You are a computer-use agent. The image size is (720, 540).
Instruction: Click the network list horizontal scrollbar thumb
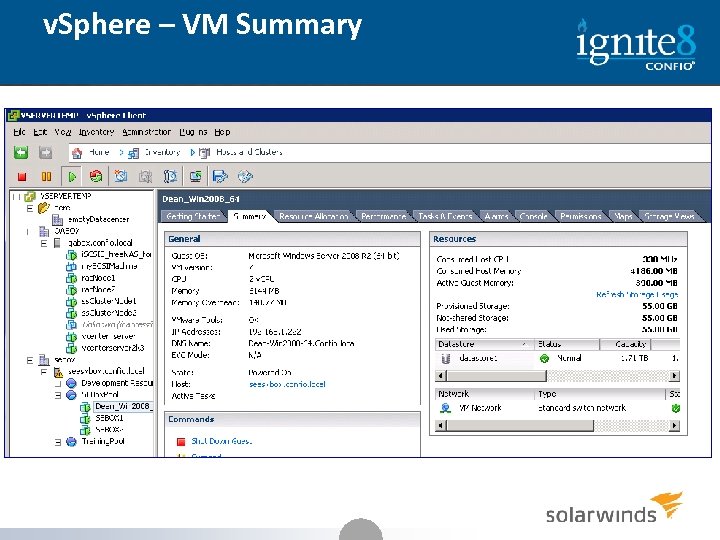(520, 426)
